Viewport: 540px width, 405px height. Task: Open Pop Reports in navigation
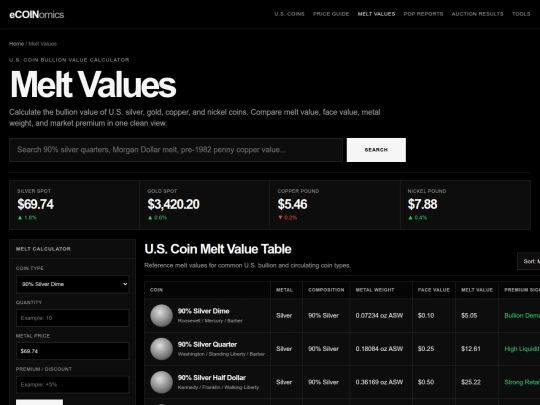pos(423,14)
